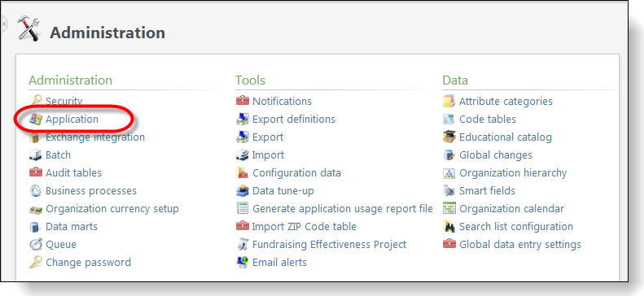
Task: Open the Change password link
Action: click(x=88, y=263)
